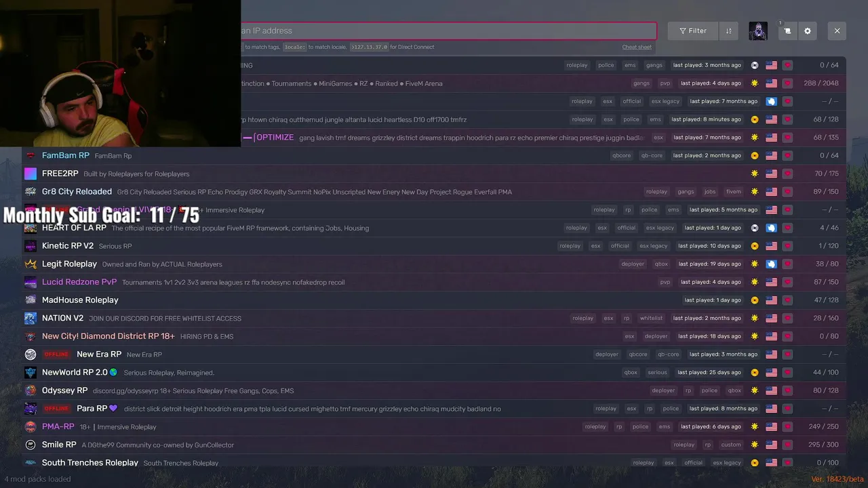Open the Cheat sheet link
Viewport: 868px width, 488px height.
point(637,47)
